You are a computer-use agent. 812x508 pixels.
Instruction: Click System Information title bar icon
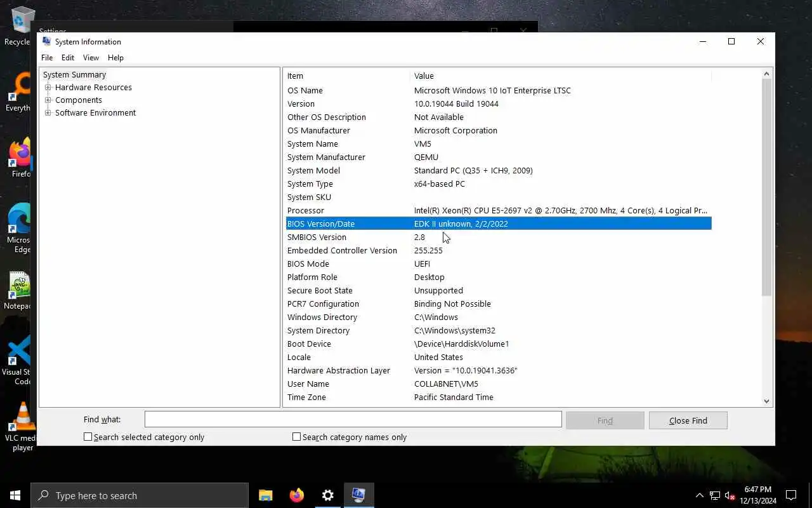(x=46, y=41)
